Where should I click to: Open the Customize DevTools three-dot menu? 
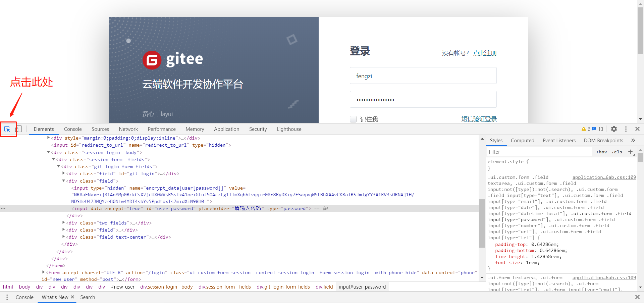[x=626, y=129]
